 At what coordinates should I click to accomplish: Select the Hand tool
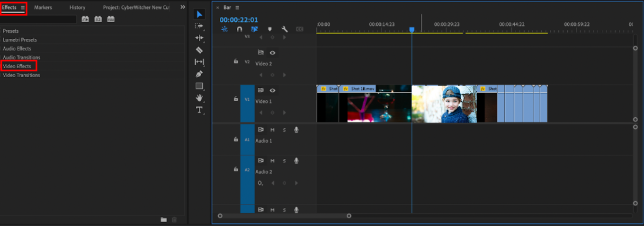[199, 98]
